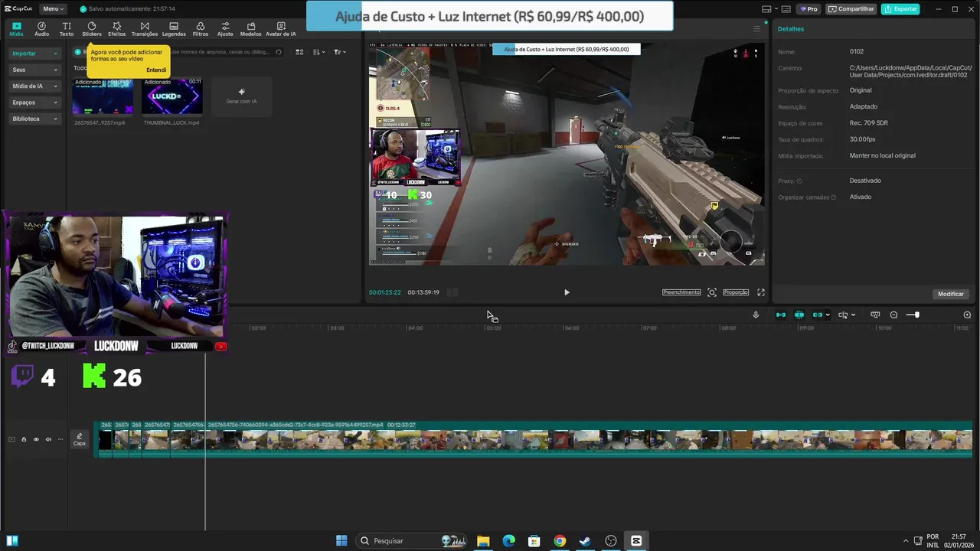
Task: Open File Explorer from the taskbar
Action: coord(483,540)
